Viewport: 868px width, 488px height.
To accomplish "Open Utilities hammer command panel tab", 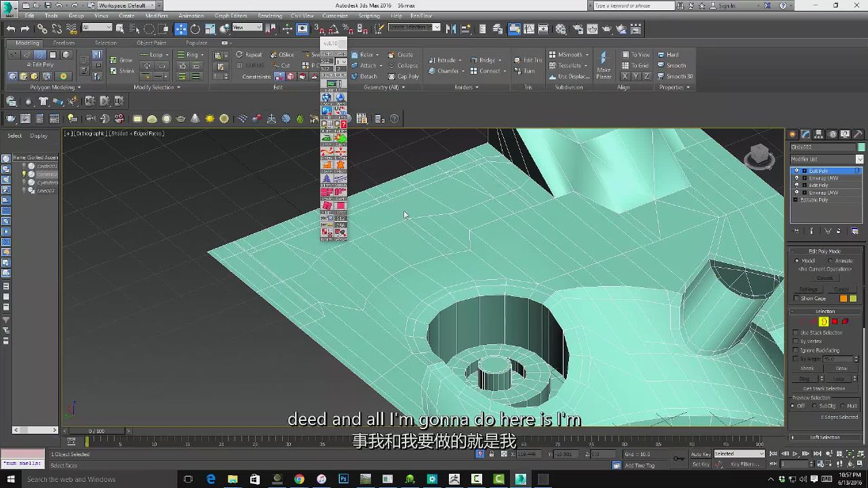I will tap(858, 134).
